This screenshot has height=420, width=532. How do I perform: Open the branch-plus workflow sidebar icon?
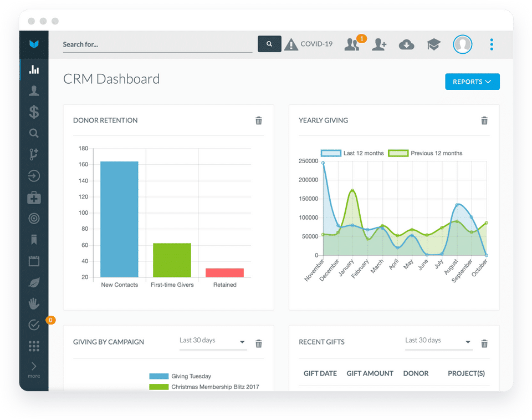(34, 154)
